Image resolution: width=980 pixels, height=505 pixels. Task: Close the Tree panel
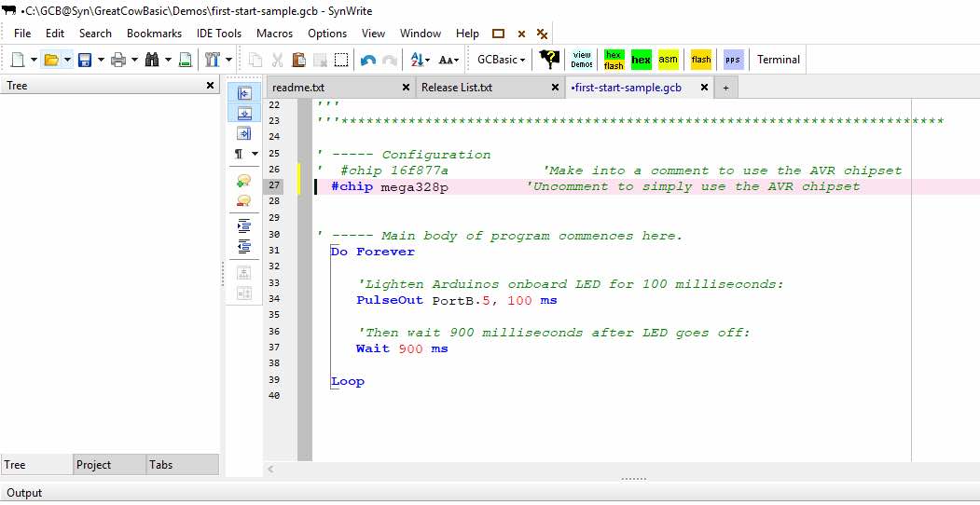click(x=210, y=86)
